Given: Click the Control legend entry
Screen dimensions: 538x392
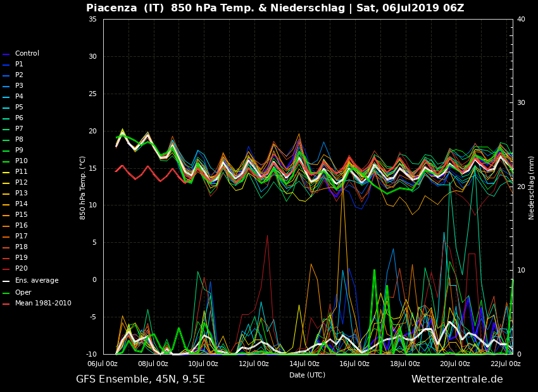Looking at the screenshot, I should 27,54.
